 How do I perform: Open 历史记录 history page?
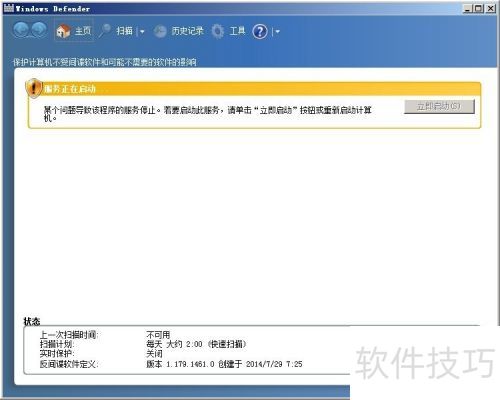pyautogui.click(x=187, y=31)
